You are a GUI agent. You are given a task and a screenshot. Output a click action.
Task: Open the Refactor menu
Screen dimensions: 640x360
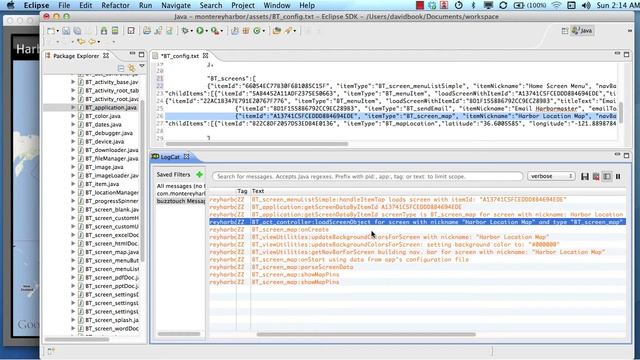(x=115, y=5)
